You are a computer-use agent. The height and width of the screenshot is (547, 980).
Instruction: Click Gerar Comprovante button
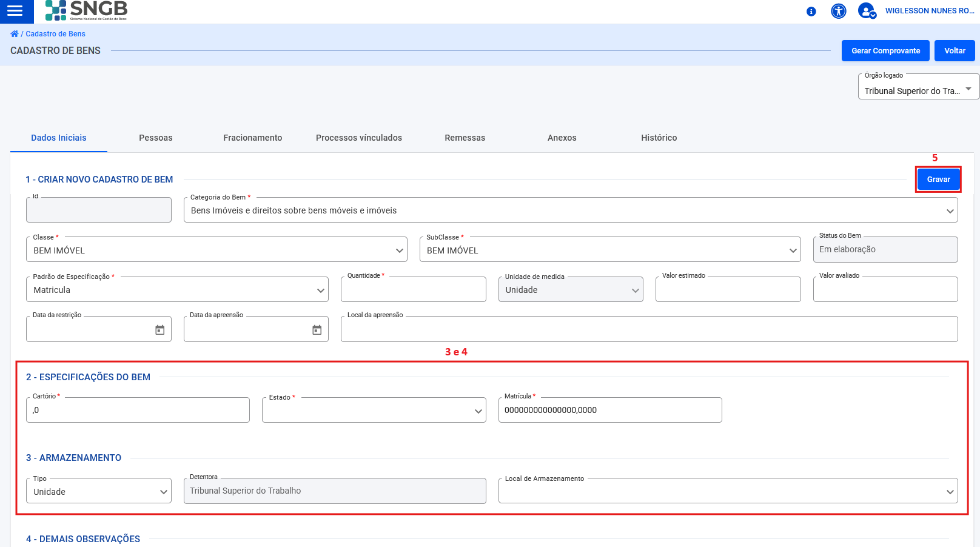point(885,51)
